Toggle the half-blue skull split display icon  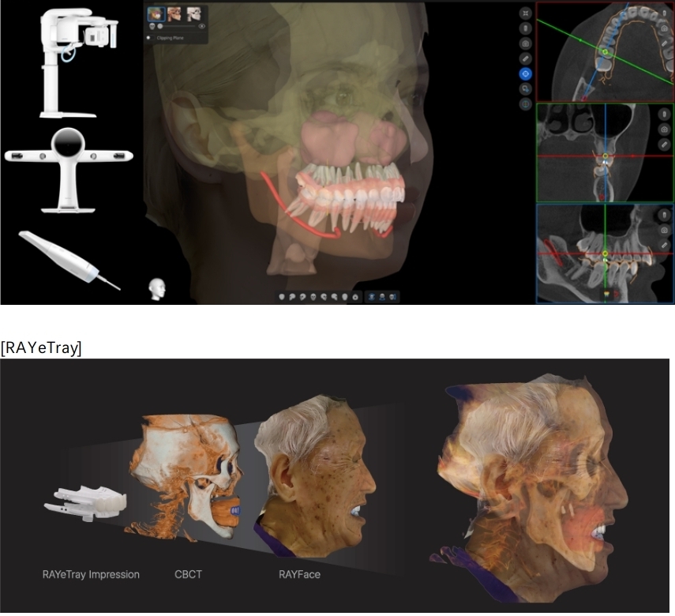coord(392,297)
